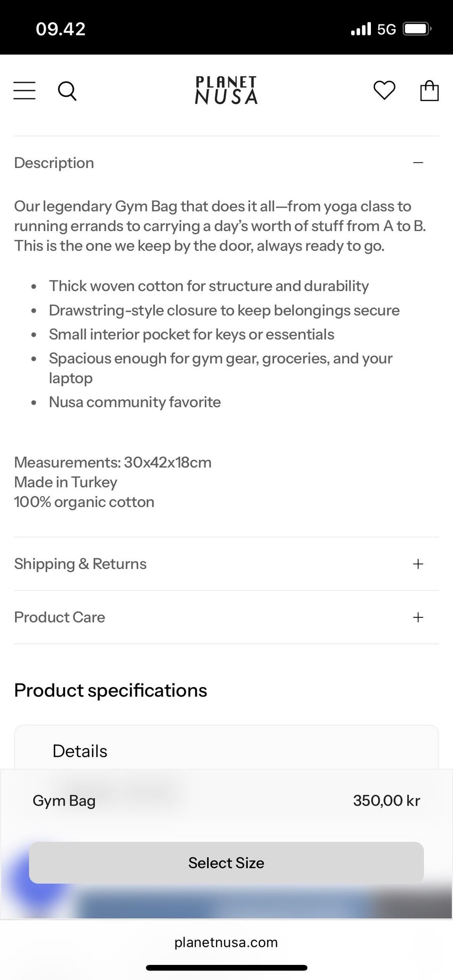Open the Product Care section label
The image size is (453, 980).
tap(59, 617)
